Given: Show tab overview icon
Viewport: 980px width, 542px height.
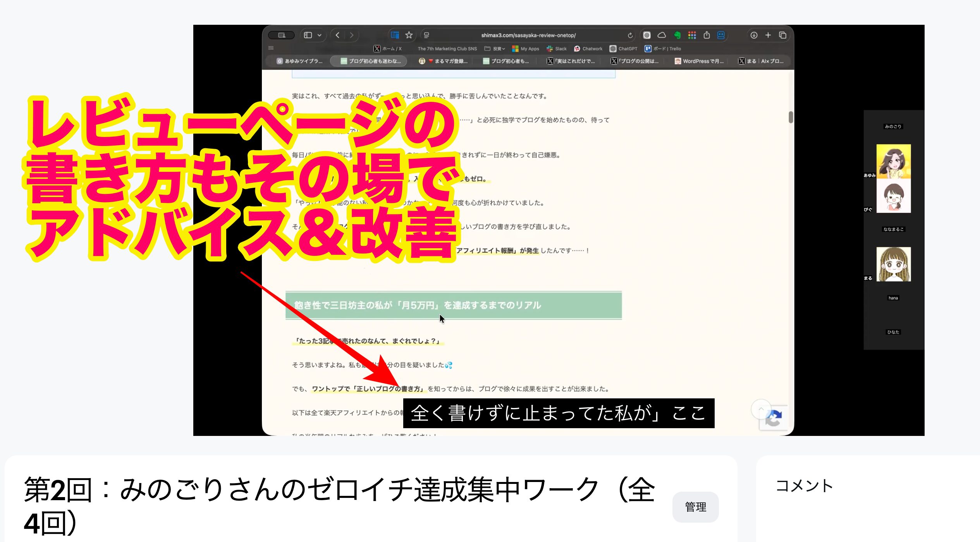Looking at the screenshot, I should [783, 35].
